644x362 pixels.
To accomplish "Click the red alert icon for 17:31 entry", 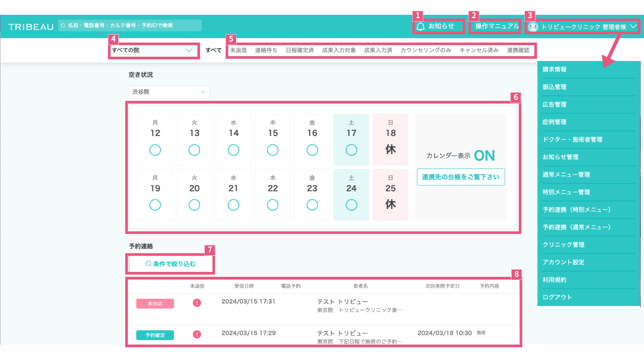I will tap(197, 303).
